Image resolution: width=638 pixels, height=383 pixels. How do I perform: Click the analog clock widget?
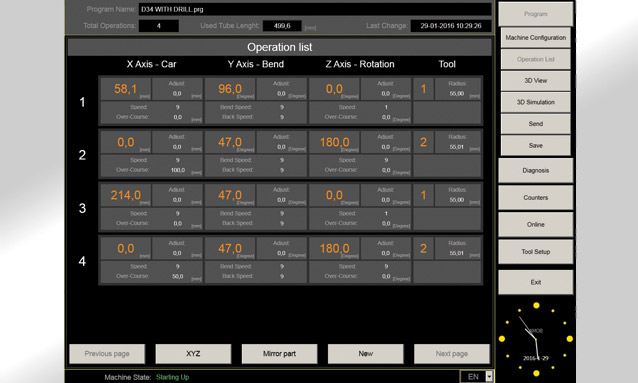(x=535, y=339)
